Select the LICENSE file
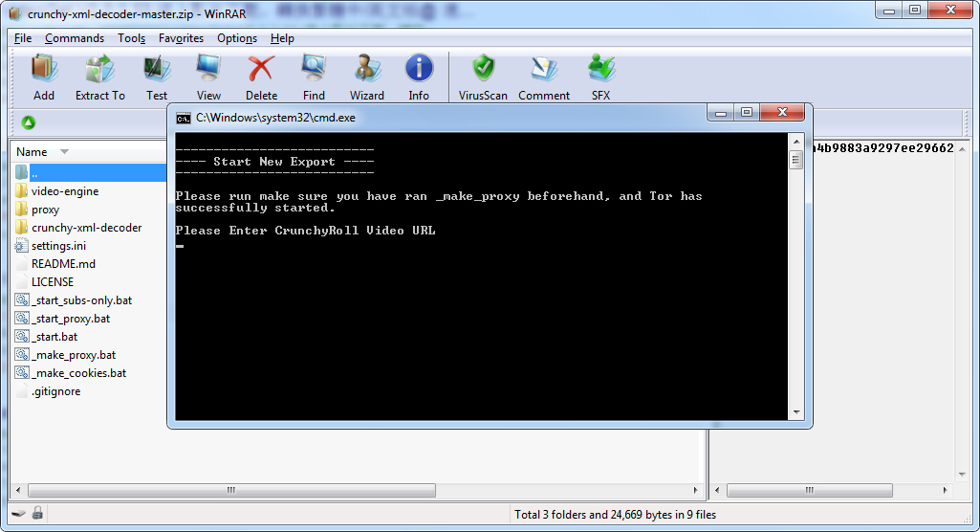This screenshot has height=532, width=980. point(53,282)
